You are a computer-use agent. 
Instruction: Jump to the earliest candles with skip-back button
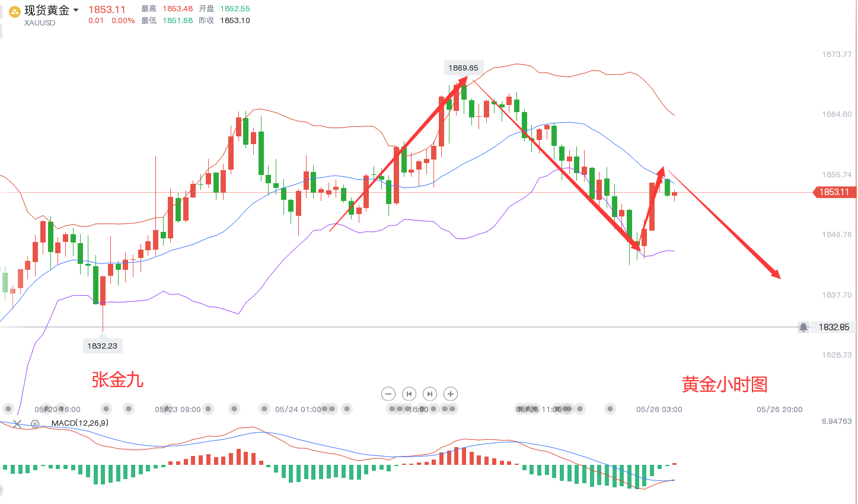[409, 394]
